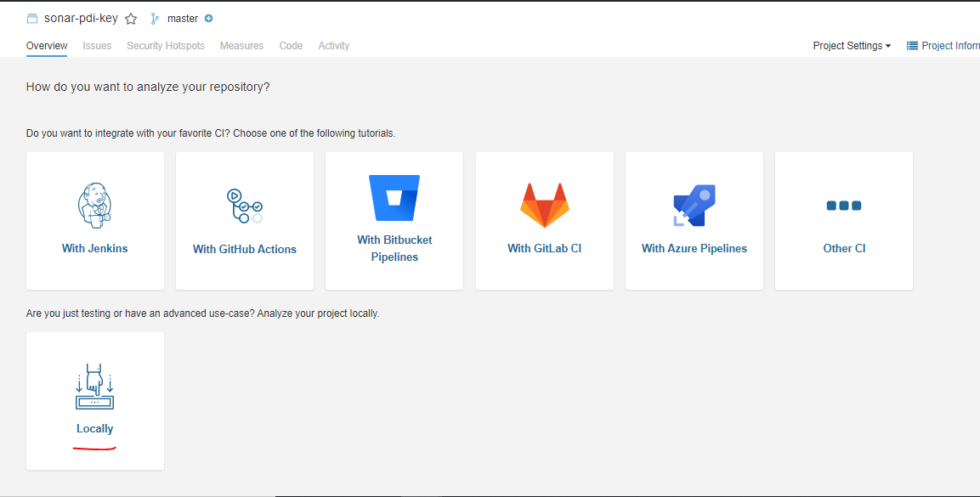The image size is (980, 497).
Task: Select the Jenkins icon
Action: [94, 205]
